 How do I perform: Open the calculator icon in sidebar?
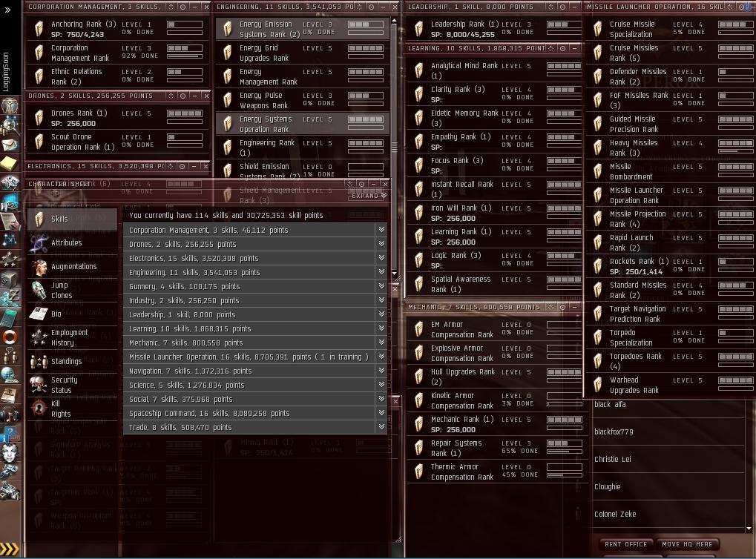(10, 317)
